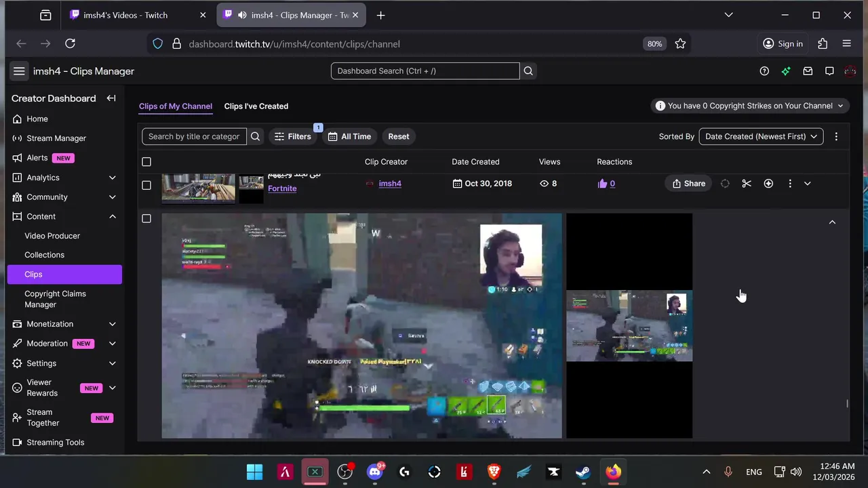Screen dimensions: 868x488
Task: Expand the Fortnite clip row chevron
Action: click(x=807, y=184)
